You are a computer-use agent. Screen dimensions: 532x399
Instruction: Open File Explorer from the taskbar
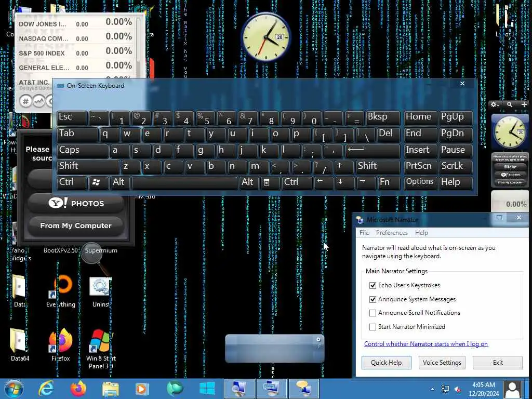point(111,389)
